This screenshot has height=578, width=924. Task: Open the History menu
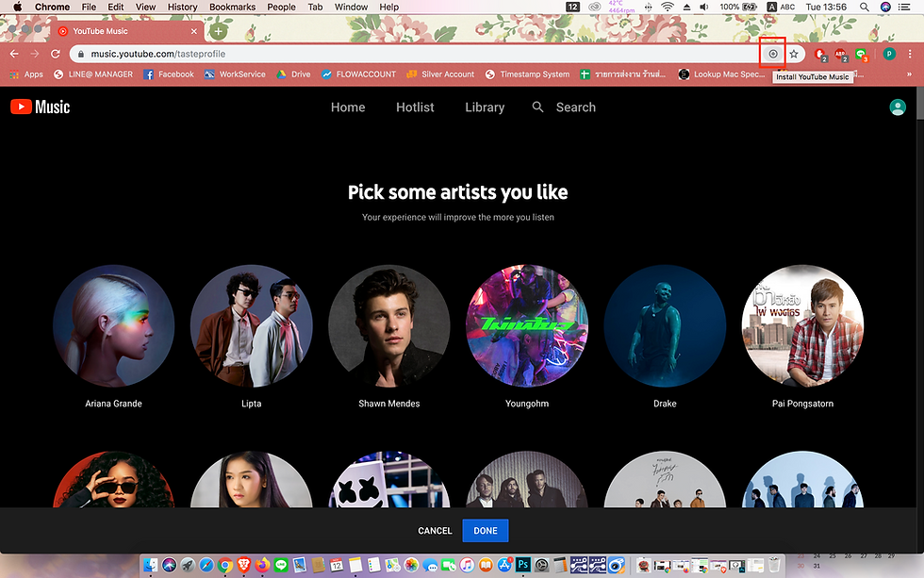(x=182, y=7)
